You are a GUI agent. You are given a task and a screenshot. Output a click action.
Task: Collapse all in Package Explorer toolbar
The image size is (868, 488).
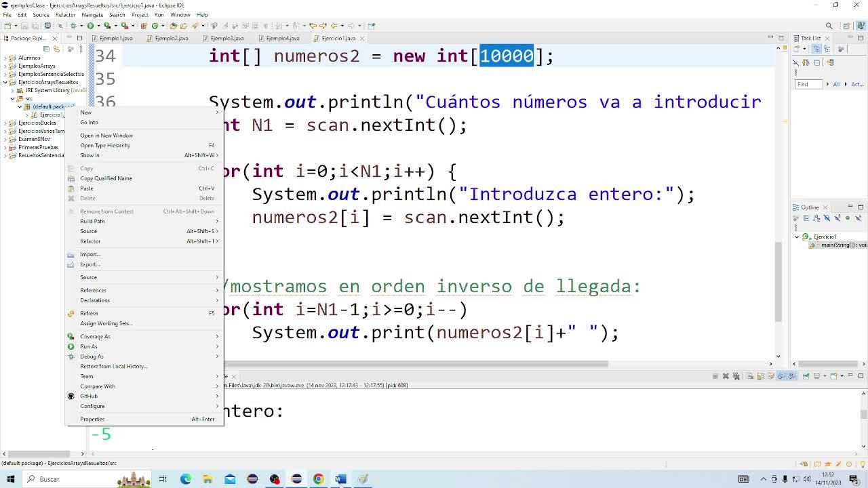(x=47, y=49)
